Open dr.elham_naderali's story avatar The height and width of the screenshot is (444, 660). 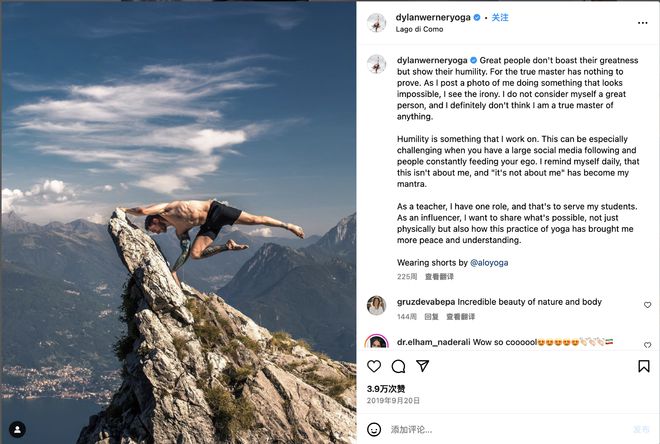[376, 344]
